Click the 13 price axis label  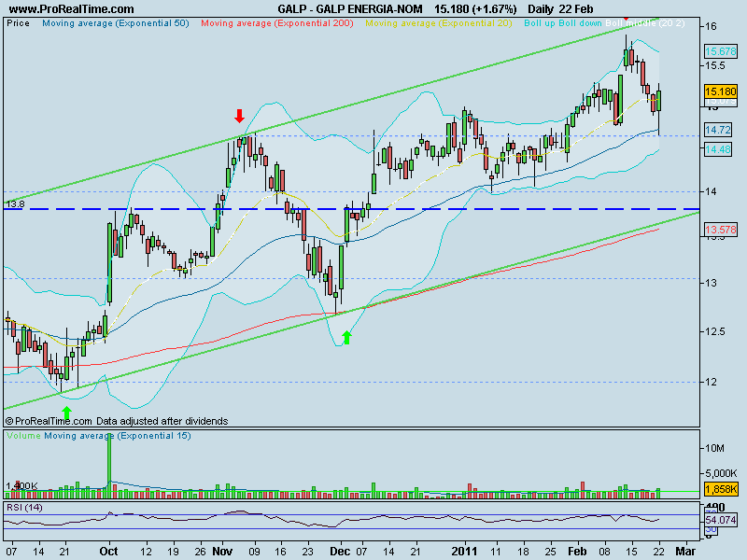pyautogui.click(x=711, y=283)
